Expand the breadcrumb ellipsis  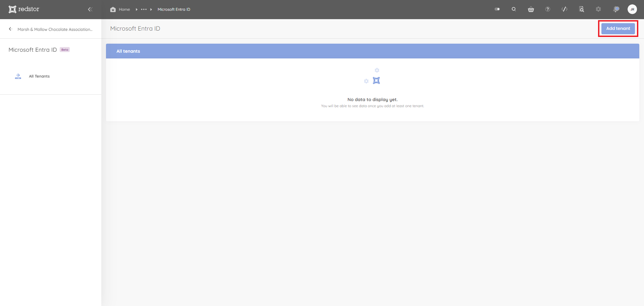click(x=144, y=9)
